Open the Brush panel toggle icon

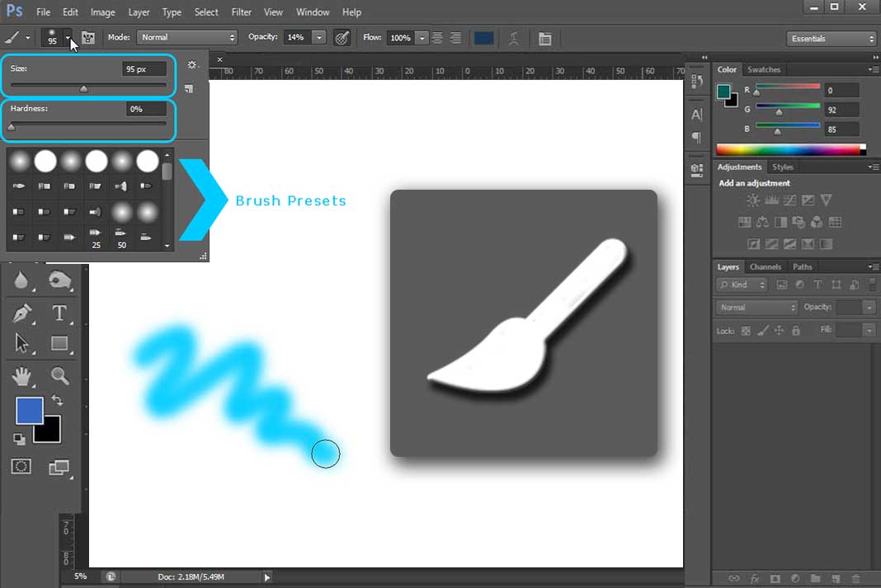(88, 38)
